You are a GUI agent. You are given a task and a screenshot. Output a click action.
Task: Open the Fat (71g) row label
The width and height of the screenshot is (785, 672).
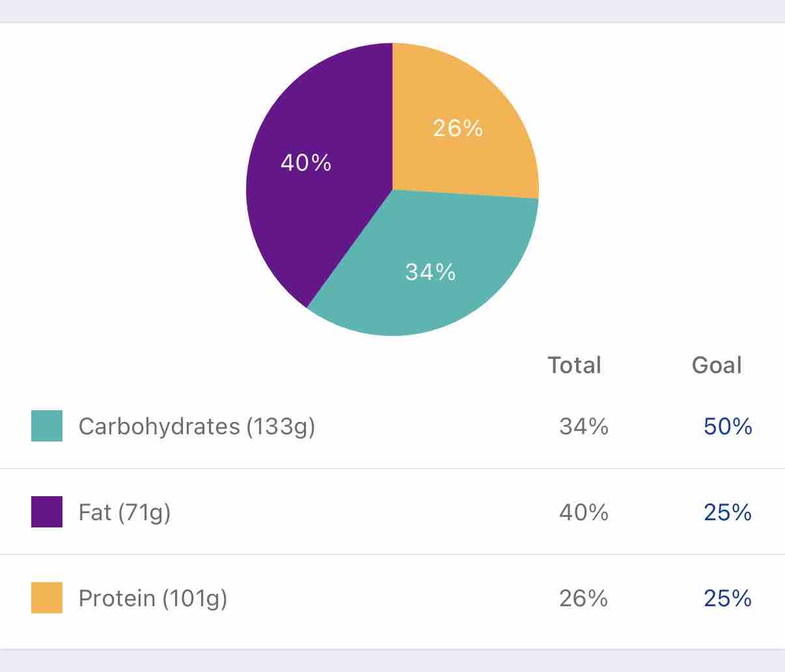124,512
